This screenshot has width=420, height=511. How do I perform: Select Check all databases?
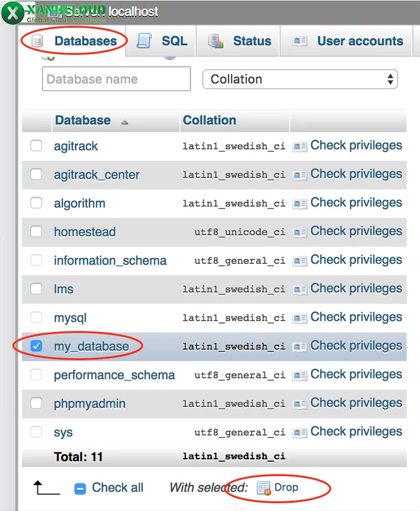[x=80, y=487]
